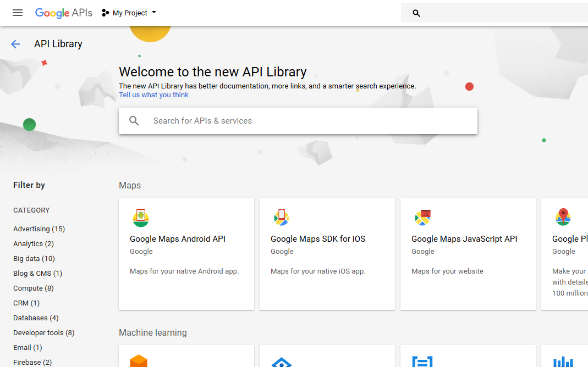Open Google Maps JavaScript API card title
The image size is (588, 367).
464,239
